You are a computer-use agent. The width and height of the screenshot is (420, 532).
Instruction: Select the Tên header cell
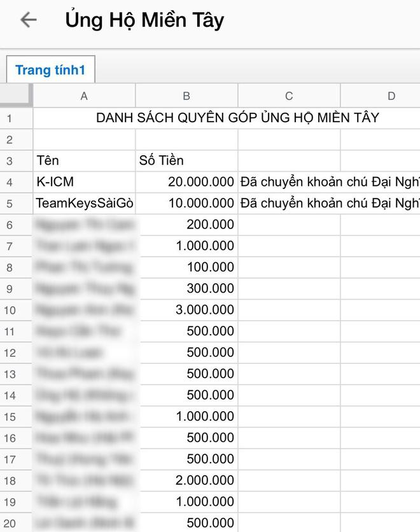point(84,160)
